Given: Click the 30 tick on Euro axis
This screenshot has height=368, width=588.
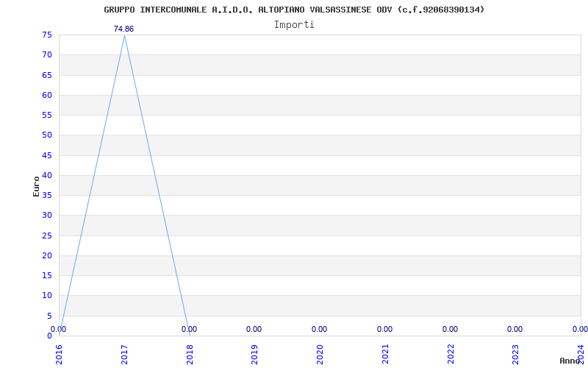Looking at the screenshot, I should [47, 215].
